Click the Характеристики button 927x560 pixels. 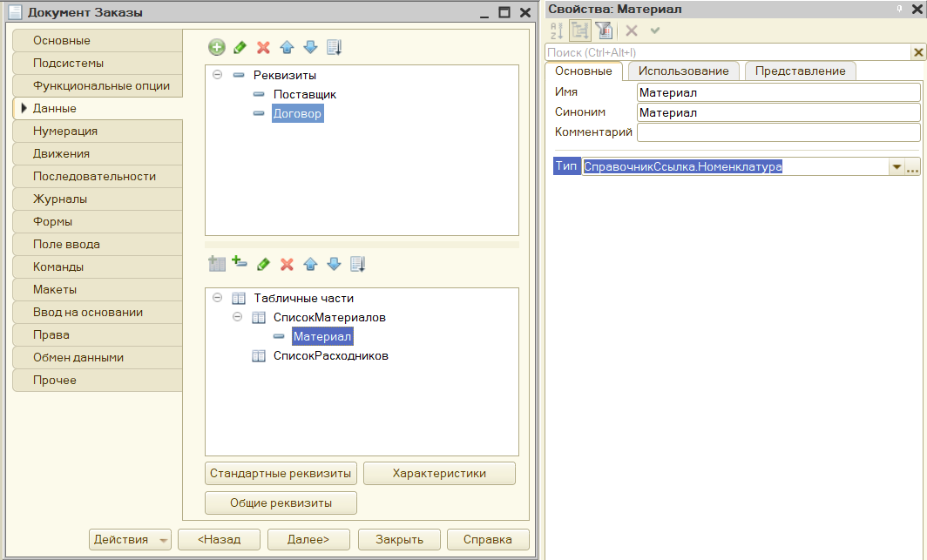tap(439, 474)
